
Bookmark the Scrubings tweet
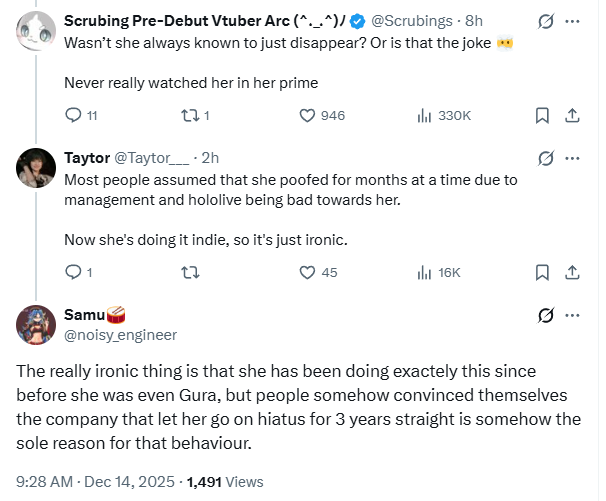[542, 115]
